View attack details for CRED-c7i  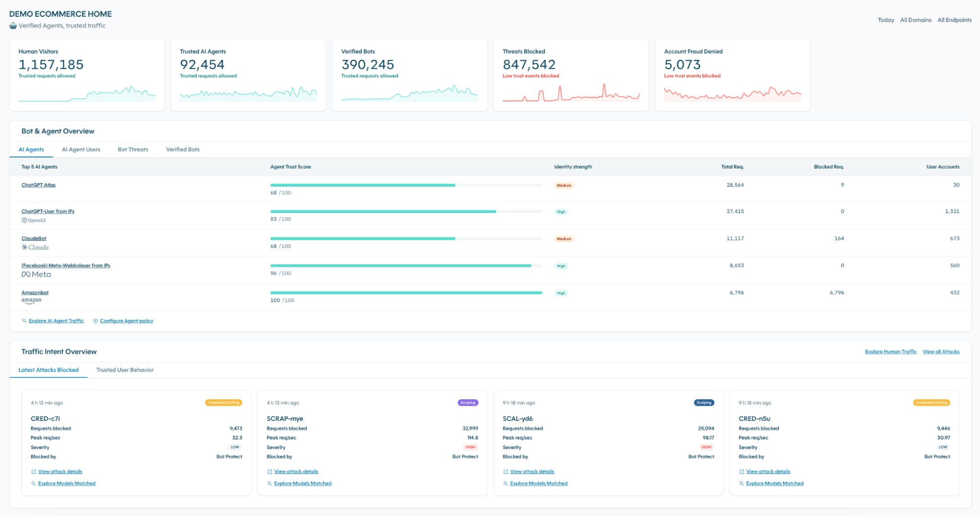(x=60, y=471)
